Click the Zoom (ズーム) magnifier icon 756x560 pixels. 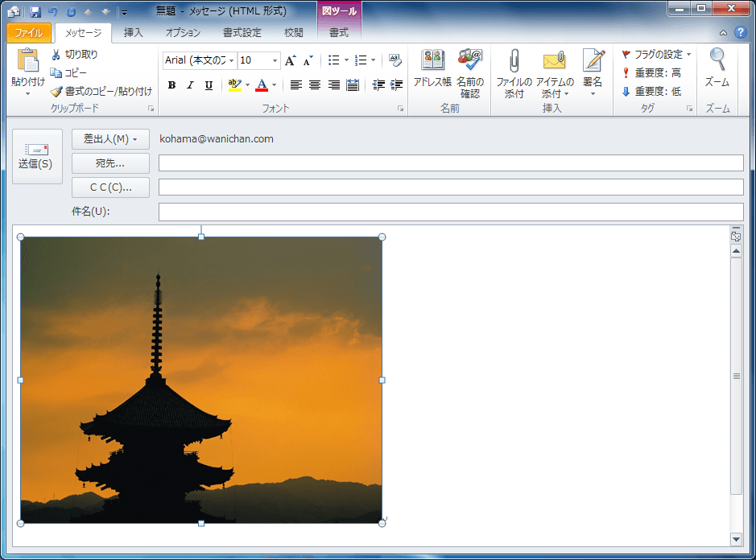coord(717,60)
